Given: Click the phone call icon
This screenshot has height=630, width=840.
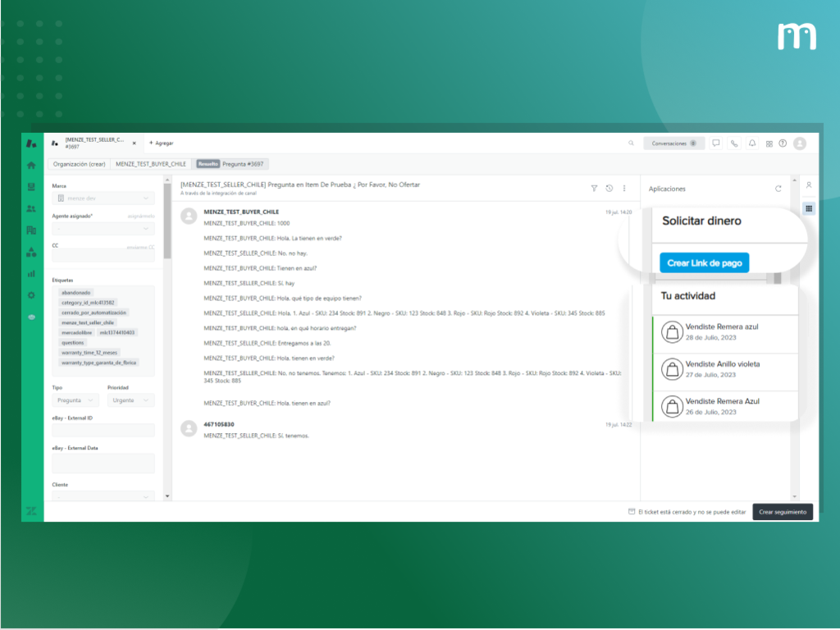Looking at the screenshot, I should [x=734, y=143].
